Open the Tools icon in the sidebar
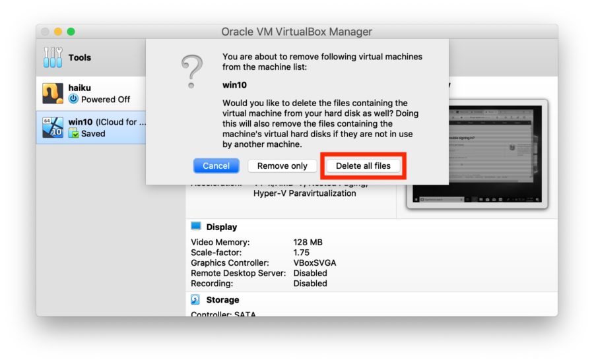 click(x=53, y=57)
